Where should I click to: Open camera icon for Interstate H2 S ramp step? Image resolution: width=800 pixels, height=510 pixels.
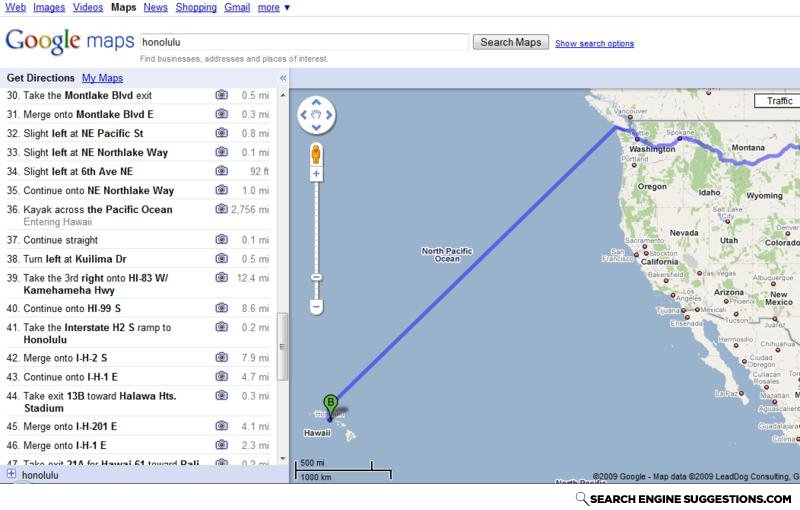point(221,327)
